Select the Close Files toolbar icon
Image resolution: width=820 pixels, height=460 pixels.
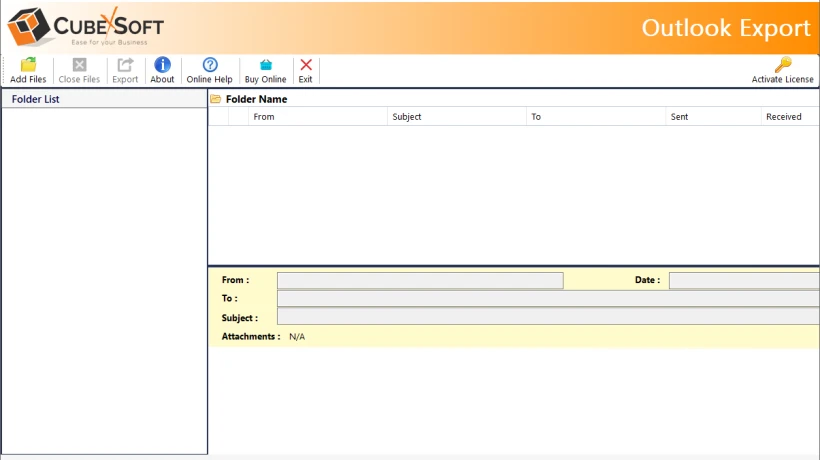[x=79, y=65]
